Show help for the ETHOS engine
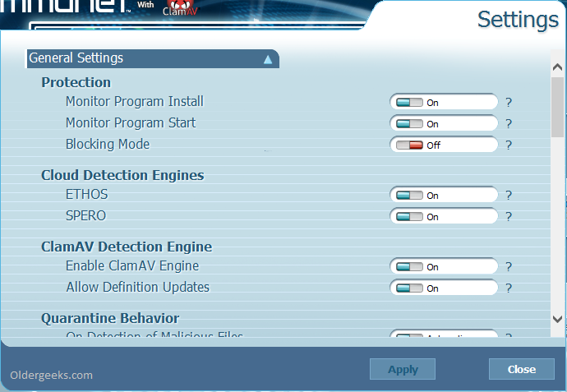The image size is (567, 392). 509,196
